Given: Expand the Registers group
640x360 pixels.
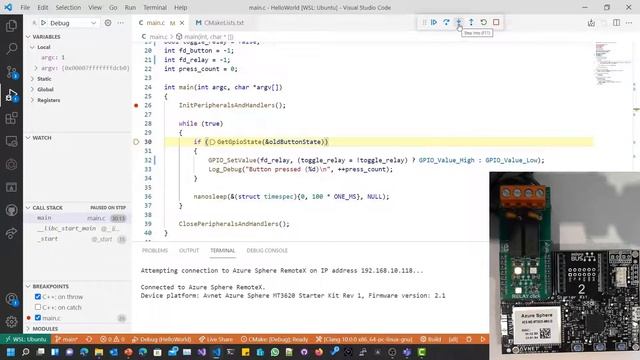Looking at the screenshot, I should [x=32, y=100].
